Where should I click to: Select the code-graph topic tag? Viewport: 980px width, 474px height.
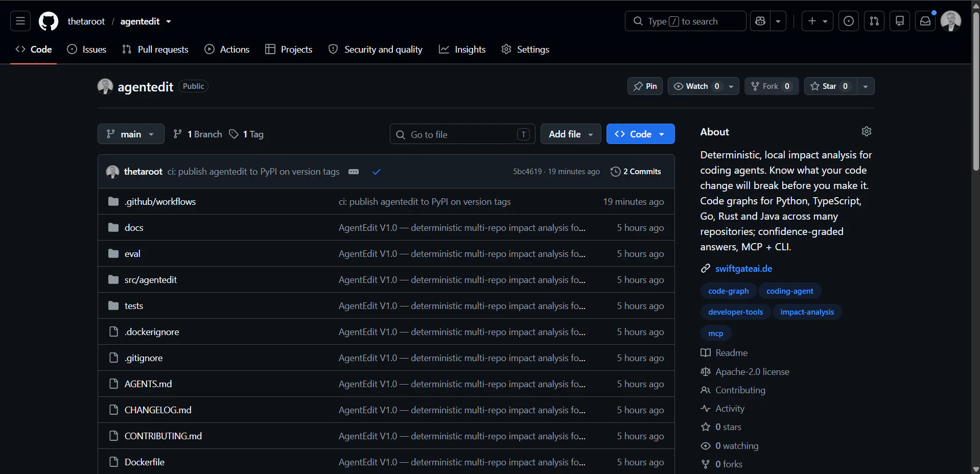pyautogui.click(x=729, y=291)
